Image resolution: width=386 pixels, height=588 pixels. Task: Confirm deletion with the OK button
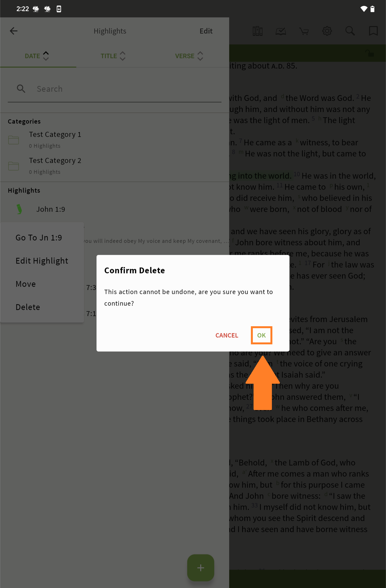(261, 335)
